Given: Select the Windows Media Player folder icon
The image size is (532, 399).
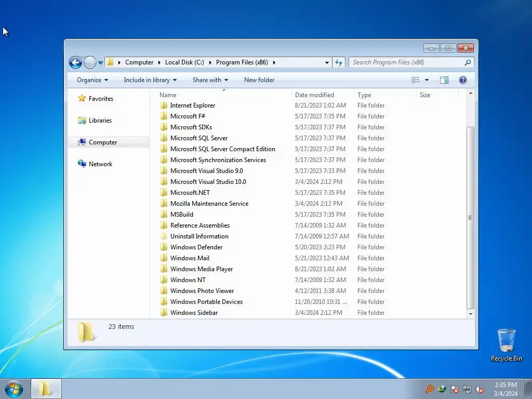Looking at the screenshot, I should [164, 269].
